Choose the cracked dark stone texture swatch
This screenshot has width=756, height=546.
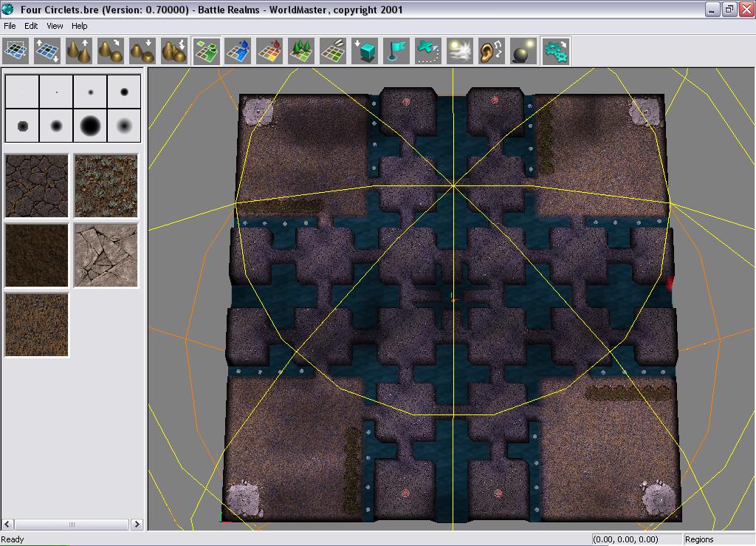click(x=37, y=186)
